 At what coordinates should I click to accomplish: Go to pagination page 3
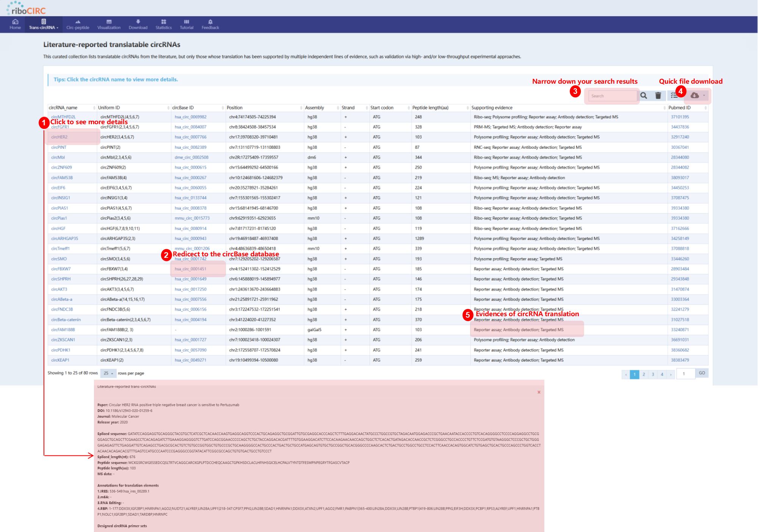pos(653,374)
